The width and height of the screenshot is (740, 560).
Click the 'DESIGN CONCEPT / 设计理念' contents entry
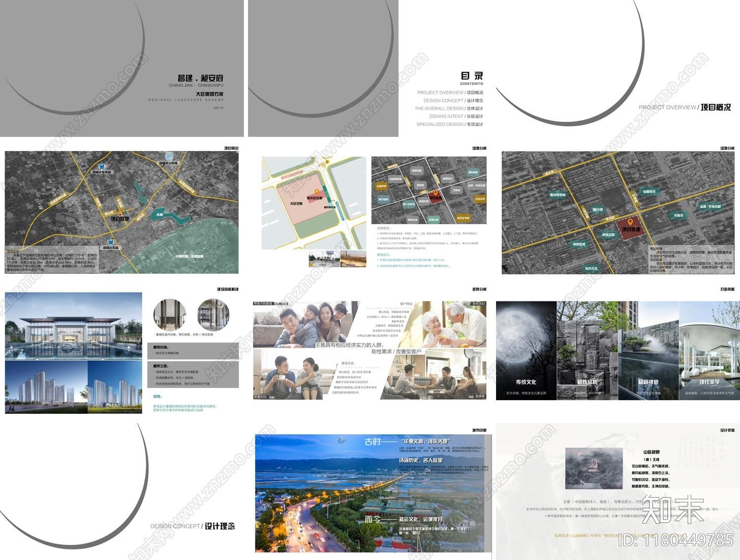[x=453, y=101]
